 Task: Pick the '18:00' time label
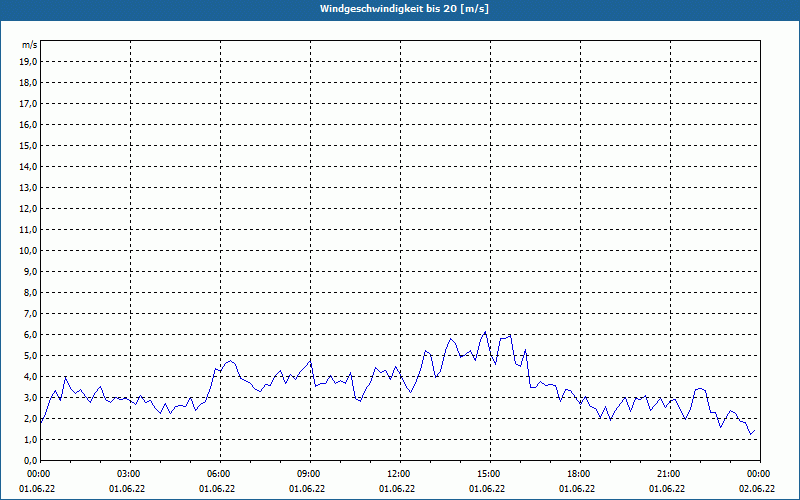click(x=579, y=474)
